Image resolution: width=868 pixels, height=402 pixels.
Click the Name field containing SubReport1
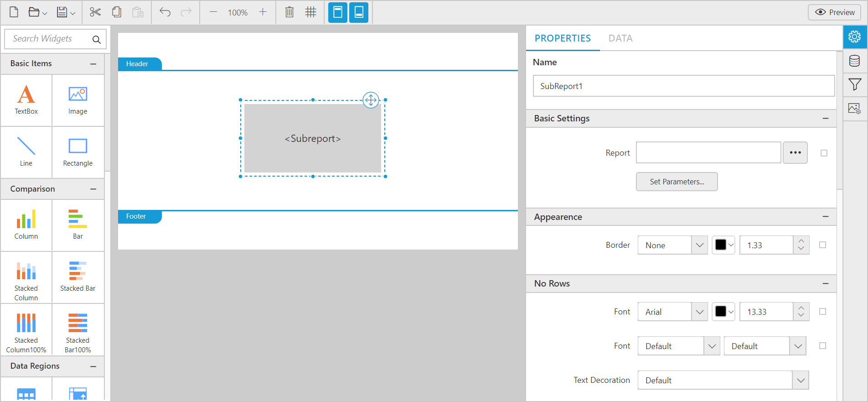coord(684,86)
